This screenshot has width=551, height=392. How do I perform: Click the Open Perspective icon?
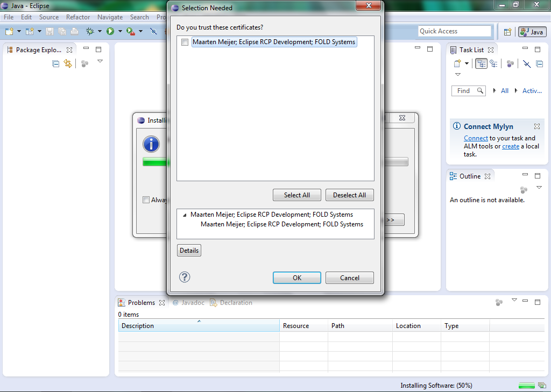507,32
